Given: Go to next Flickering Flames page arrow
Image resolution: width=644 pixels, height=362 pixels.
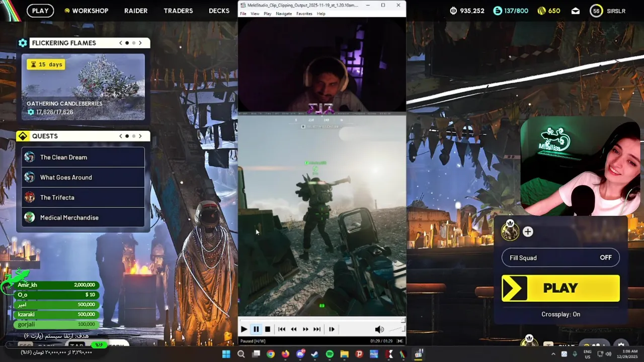Looking at the screenshot, I should [140, 43].
